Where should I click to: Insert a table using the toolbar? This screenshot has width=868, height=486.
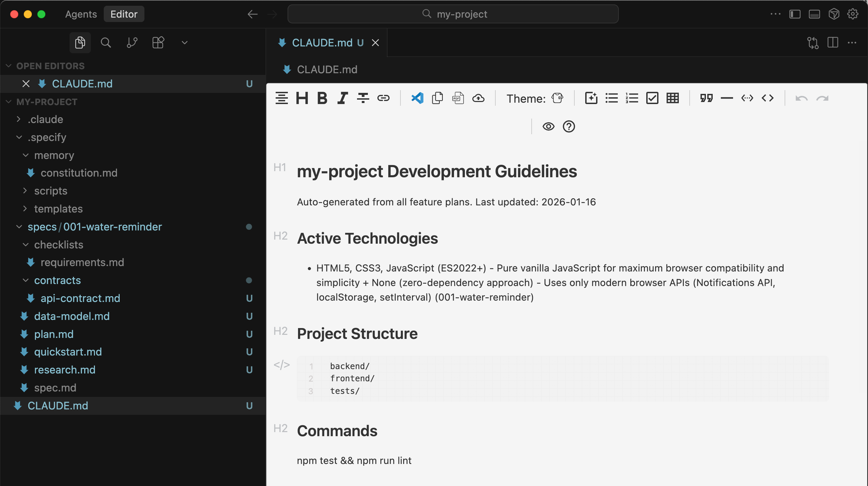click(673, 98)
